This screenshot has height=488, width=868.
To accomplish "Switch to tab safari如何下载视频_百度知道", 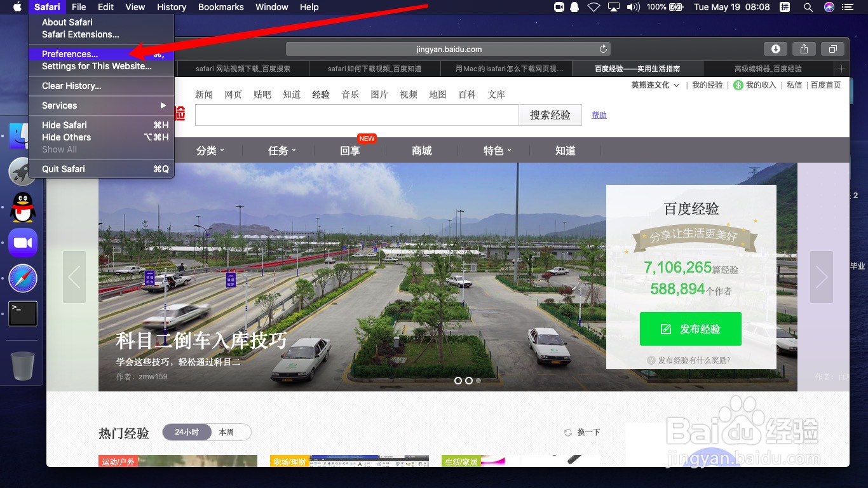I will click(x=374, y=69).
